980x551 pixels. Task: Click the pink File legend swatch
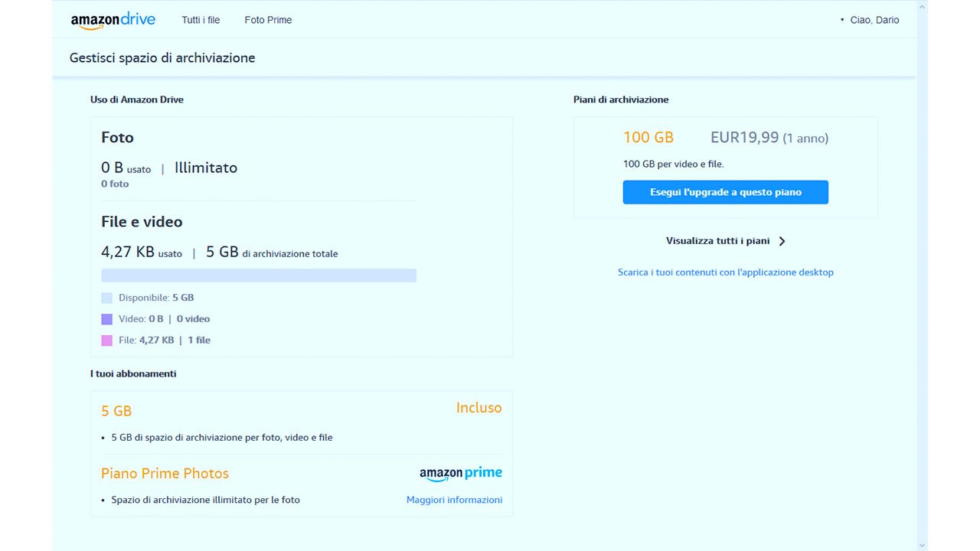pos(107,341)
